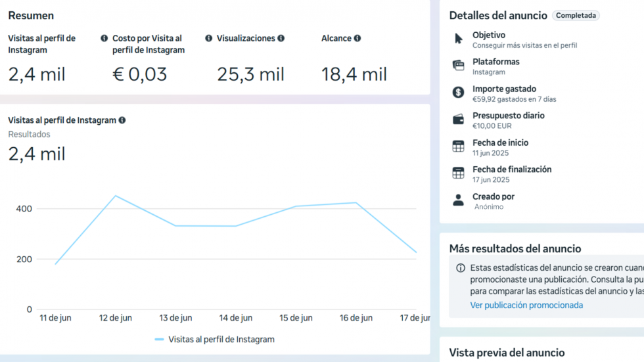
Task: Click the Presupuesto diario wallet icon
Action: point(459,119)
